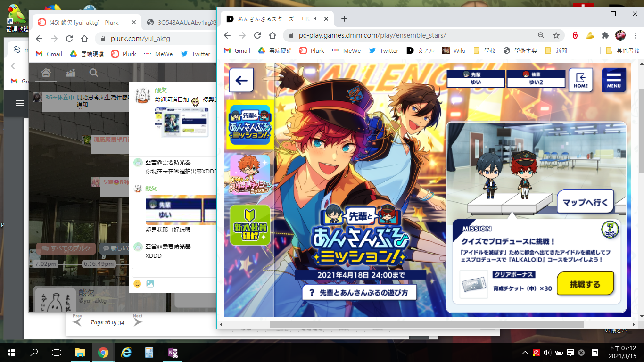644x362 pixels.
Task: Open the hamburger menu in rearmost window
Action: (20, 103)
